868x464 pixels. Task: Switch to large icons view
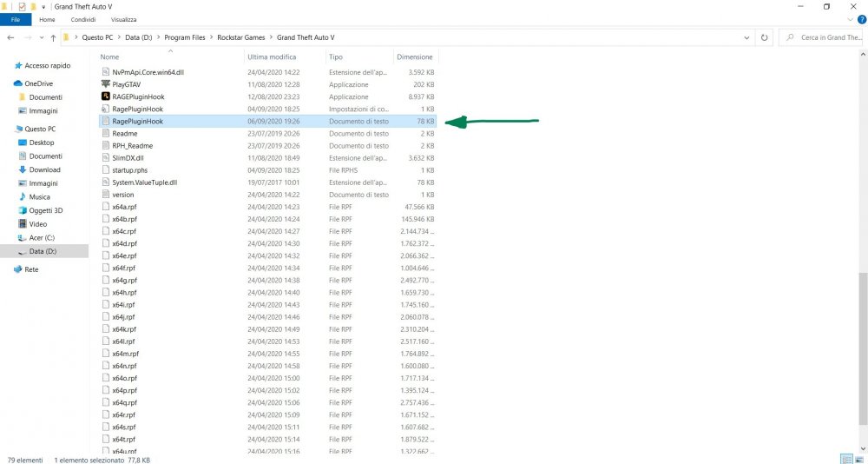pos(858,459)
